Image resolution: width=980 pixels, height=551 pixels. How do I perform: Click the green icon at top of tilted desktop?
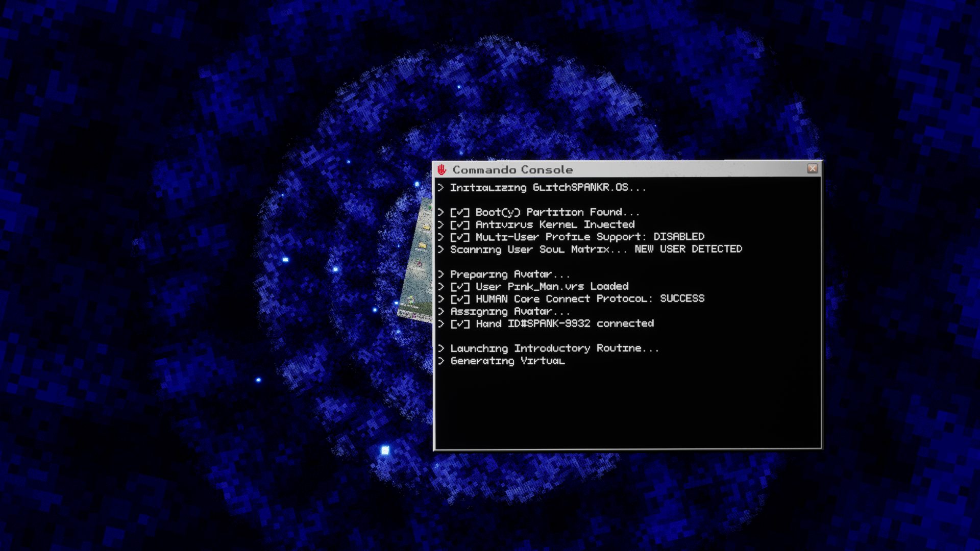(430, 207)
